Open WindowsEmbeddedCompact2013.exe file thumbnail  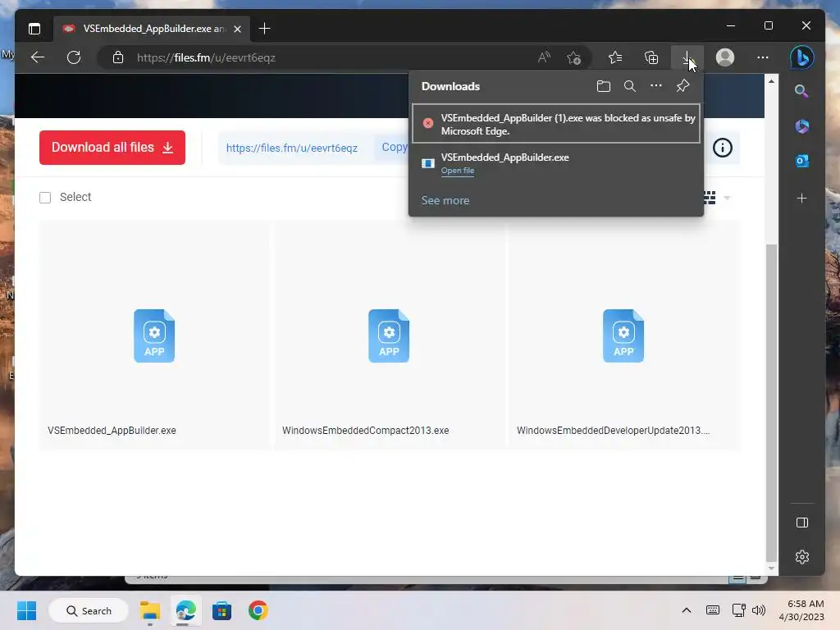(389, 336)
